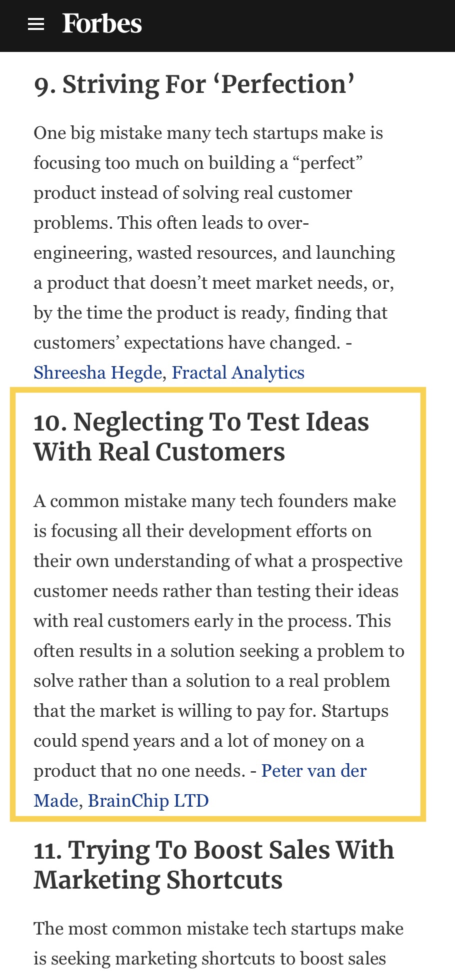Viewport: 455px width, 980px height.
Task: Open the hamburger navigation menu
Action: (36, 24)
